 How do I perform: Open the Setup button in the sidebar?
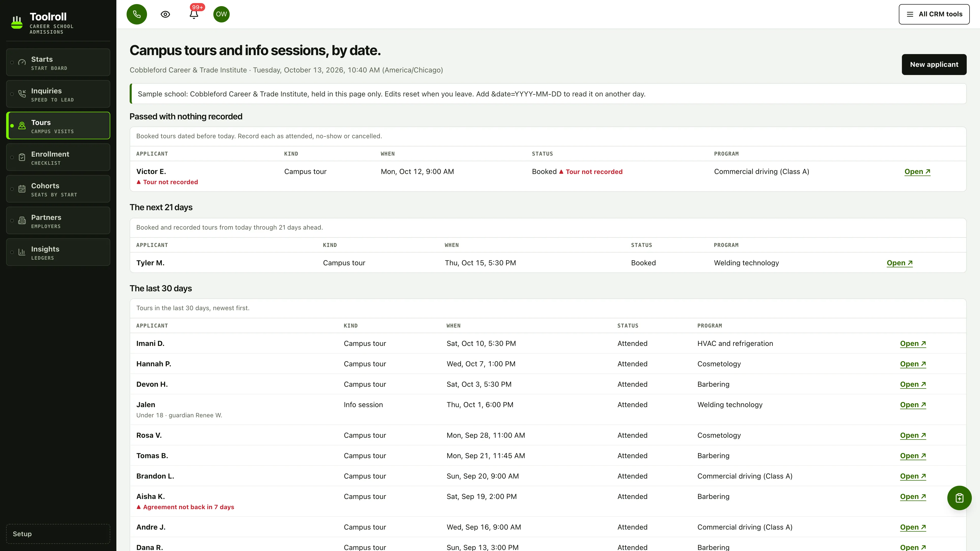tap(58, 534)
